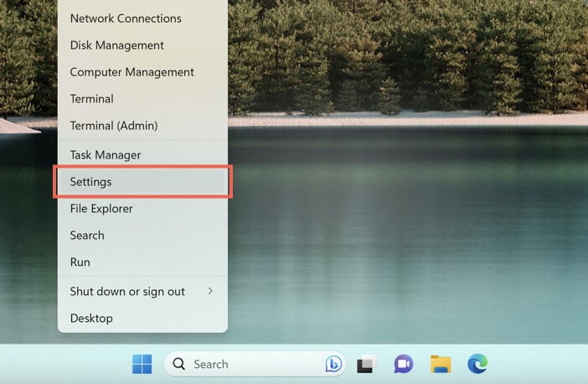The image size is (588, 384).
Task: Open Task View from the taskbar
Action: click(x=366, y=364)
